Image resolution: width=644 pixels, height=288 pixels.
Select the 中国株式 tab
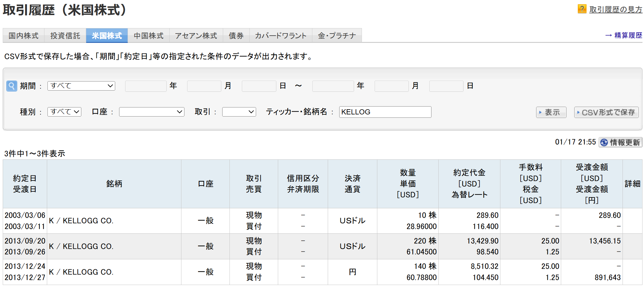[148, 36]
